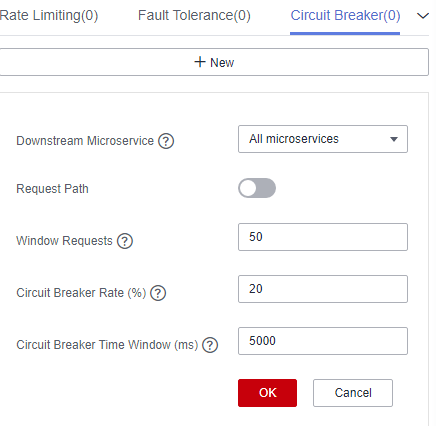
Task: Select the Time Window field showing 5000
Action: [x=323, y=341]
